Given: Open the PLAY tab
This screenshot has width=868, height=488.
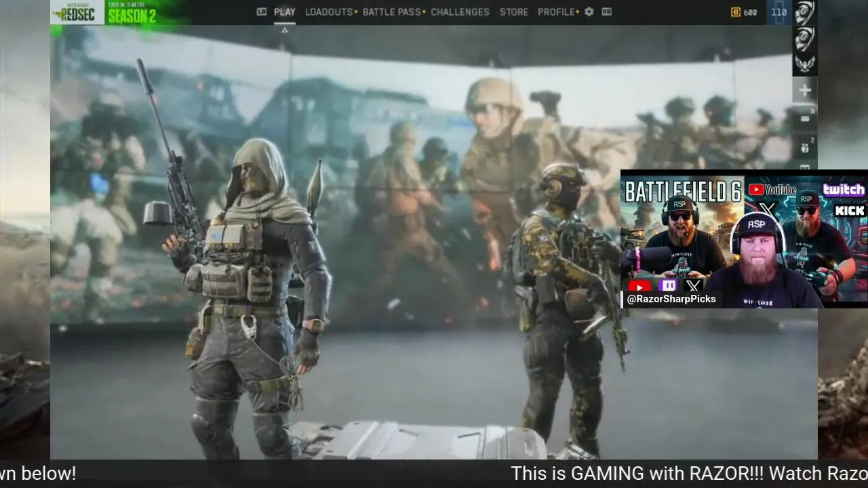Looking at the screenshot, I should pos(284,12).
